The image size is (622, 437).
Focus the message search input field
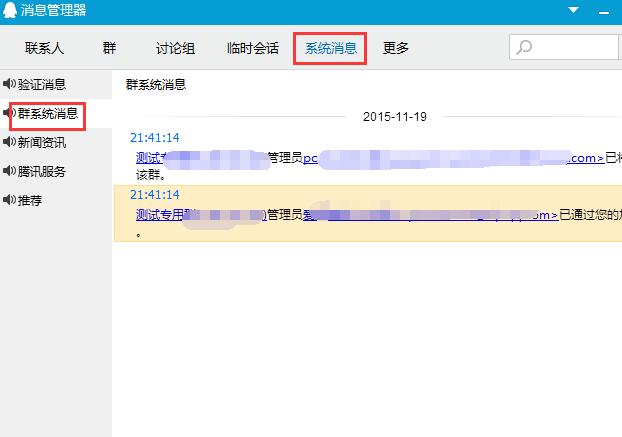565,47
